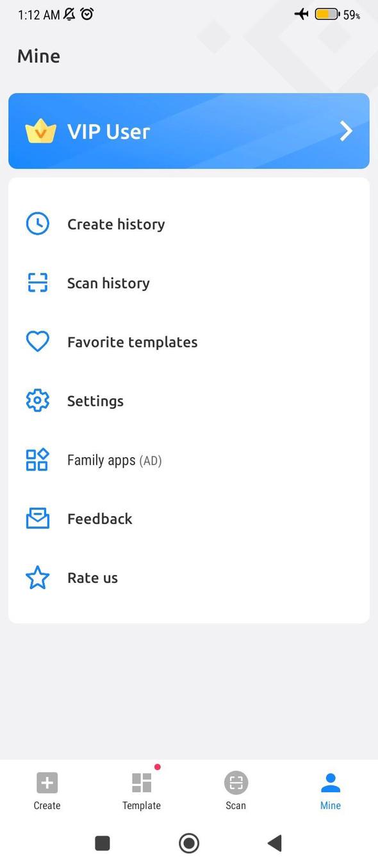
Task: Tap the Android home circle button
Action: (x=188, y=843)
